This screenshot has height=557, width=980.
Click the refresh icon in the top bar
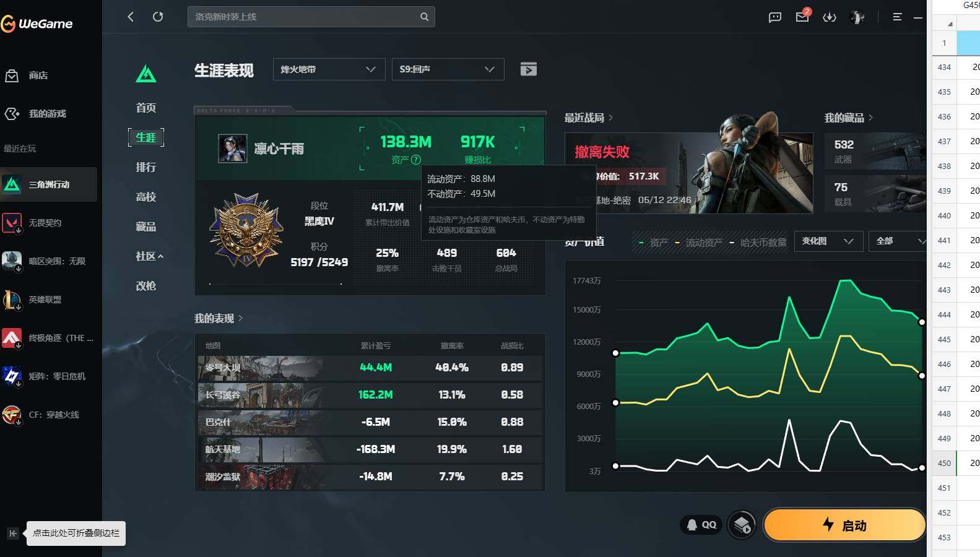158,17
